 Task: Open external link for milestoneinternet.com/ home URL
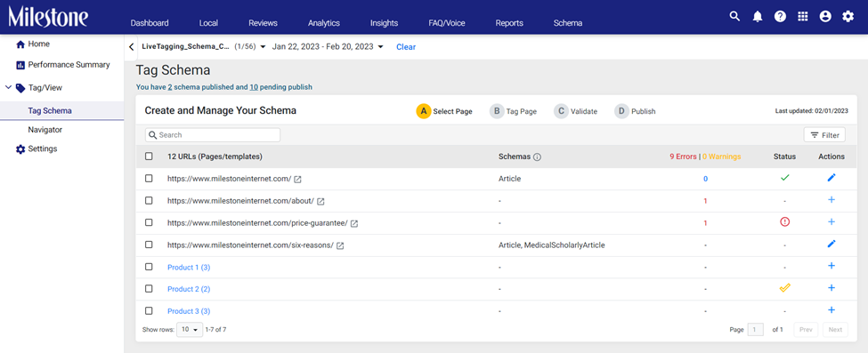click(x=298, y=179)
